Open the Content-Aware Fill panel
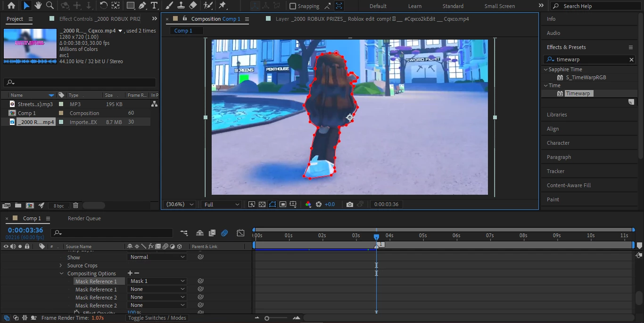The height and width of the screenshot is (323, 644). click(569, 185)
